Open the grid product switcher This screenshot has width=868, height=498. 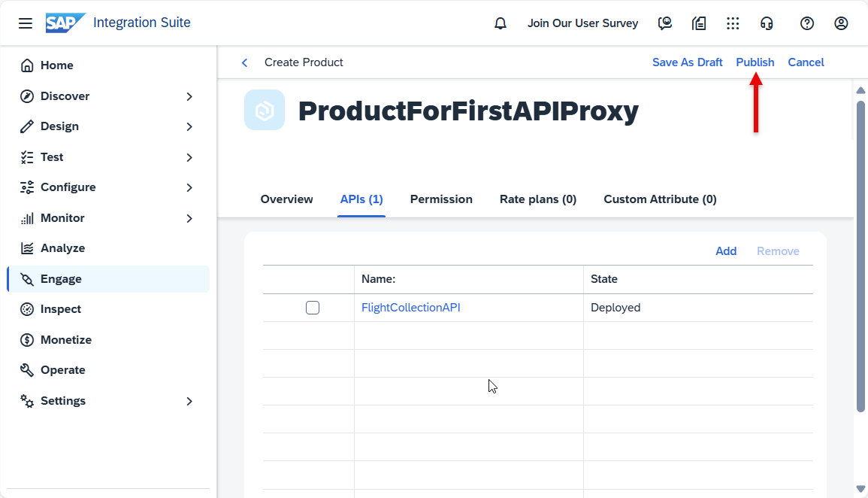click(733, 23)
